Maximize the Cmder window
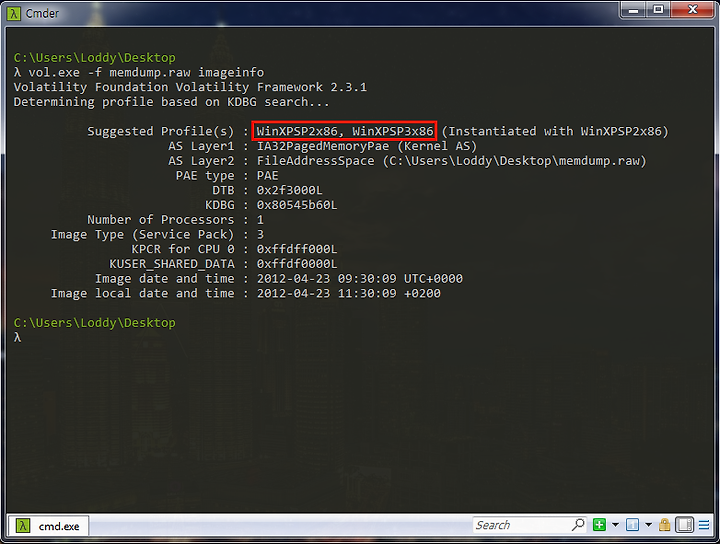This screenshot has height=544, width=720. 658,10
